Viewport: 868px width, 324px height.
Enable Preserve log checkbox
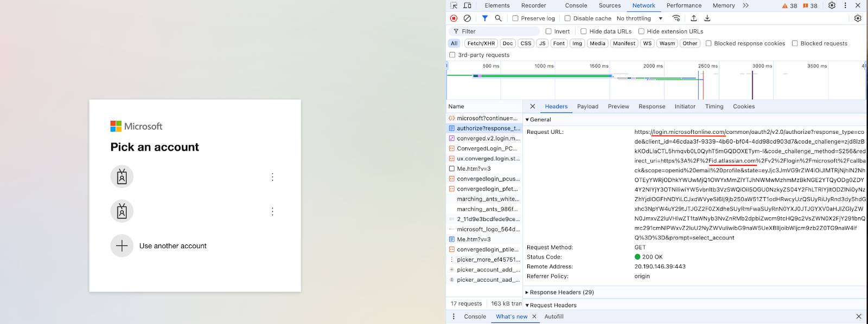tap(515, 18)
